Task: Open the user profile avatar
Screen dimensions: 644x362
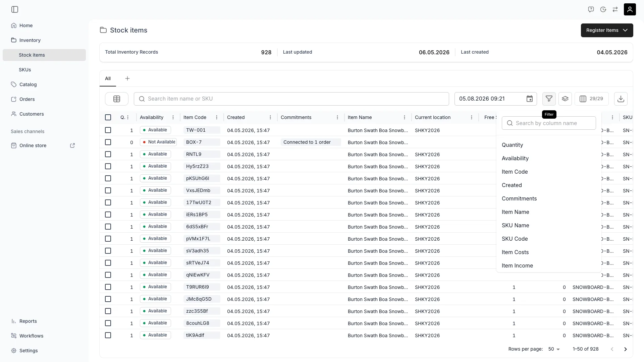Action: point(630,9)
